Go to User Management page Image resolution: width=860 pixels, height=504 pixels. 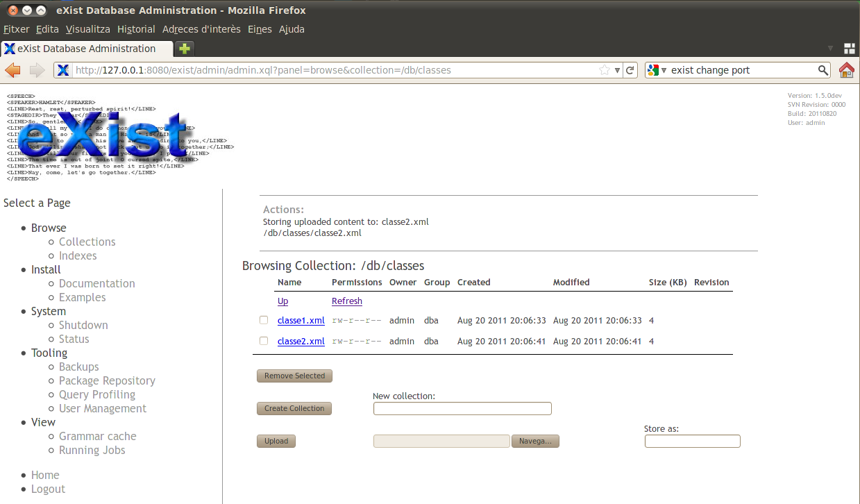pos(103,408)
